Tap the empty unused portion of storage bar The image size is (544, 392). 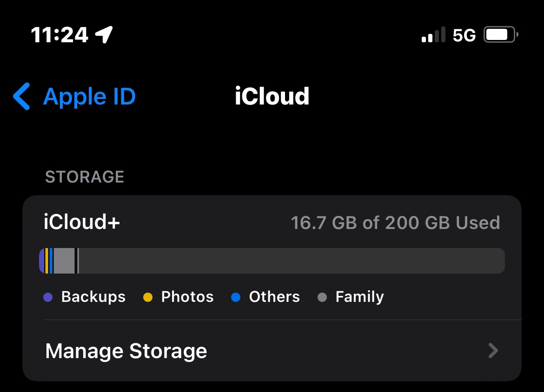point(288,261)
